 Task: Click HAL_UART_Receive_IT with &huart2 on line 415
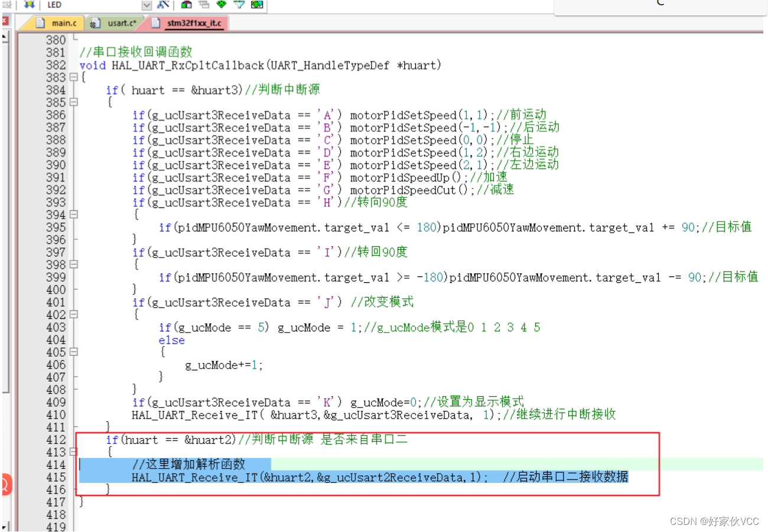click(x=310, y=478)
